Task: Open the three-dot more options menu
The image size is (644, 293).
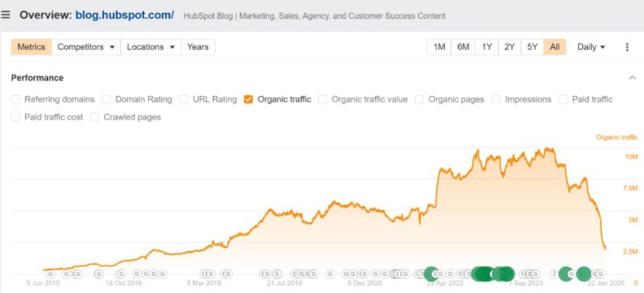Action: (x=627, y=47)
